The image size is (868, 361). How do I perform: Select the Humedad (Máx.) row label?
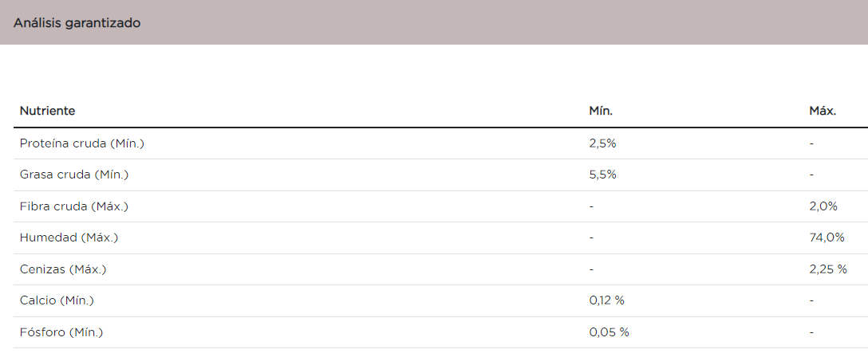[x=69, y=237]
